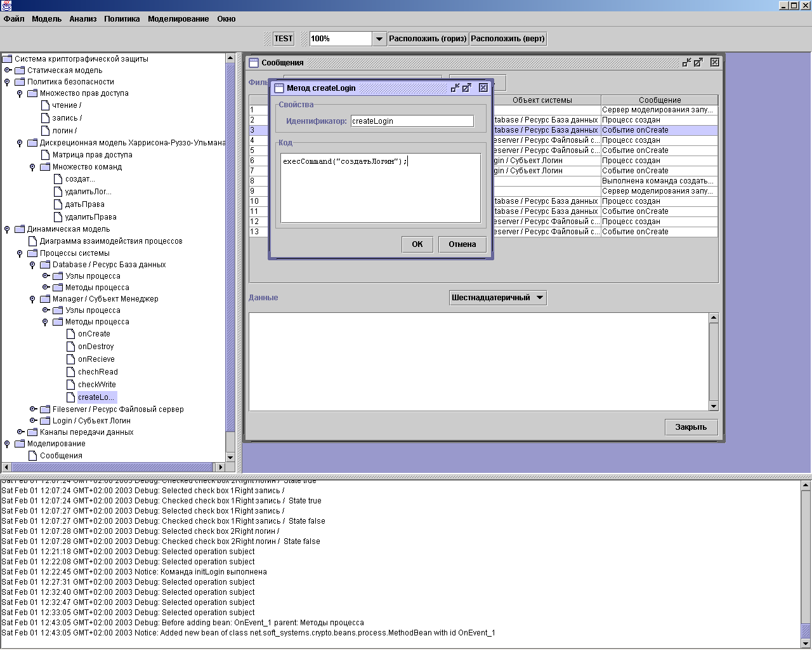Screen dimensions: 812x650
Task: Confirm with OK in the createLogin dialog
Action: pos(417,244)
